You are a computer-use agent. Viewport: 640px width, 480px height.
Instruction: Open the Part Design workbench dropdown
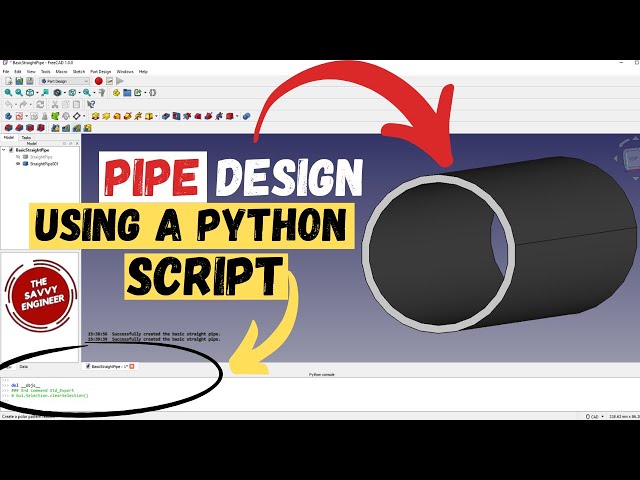65,81
